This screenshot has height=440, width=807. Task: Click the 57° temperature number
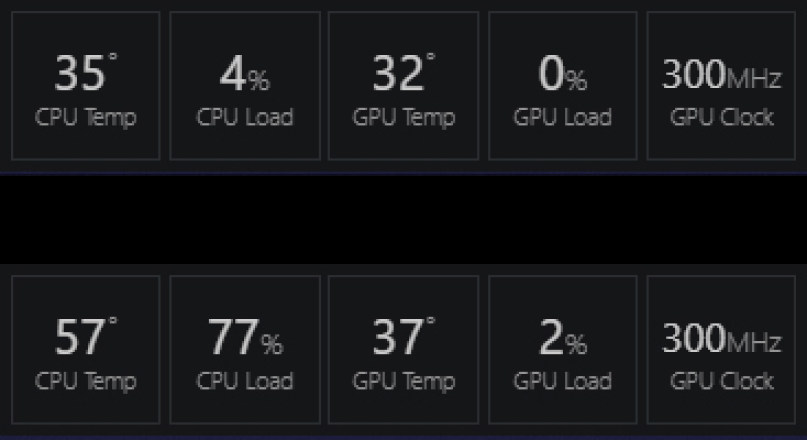click(x=80, y=338)
